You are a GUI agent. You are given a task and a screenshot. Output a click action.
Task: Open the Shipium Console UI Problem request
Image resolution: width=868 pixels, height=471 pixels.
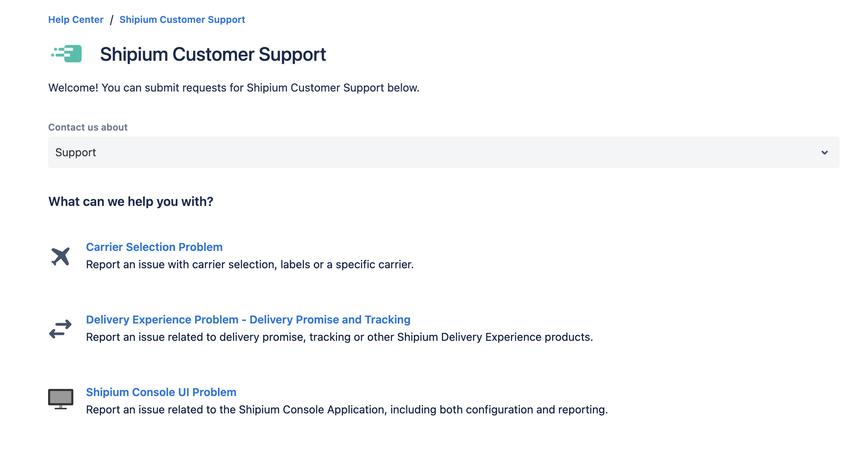(161, 392)
